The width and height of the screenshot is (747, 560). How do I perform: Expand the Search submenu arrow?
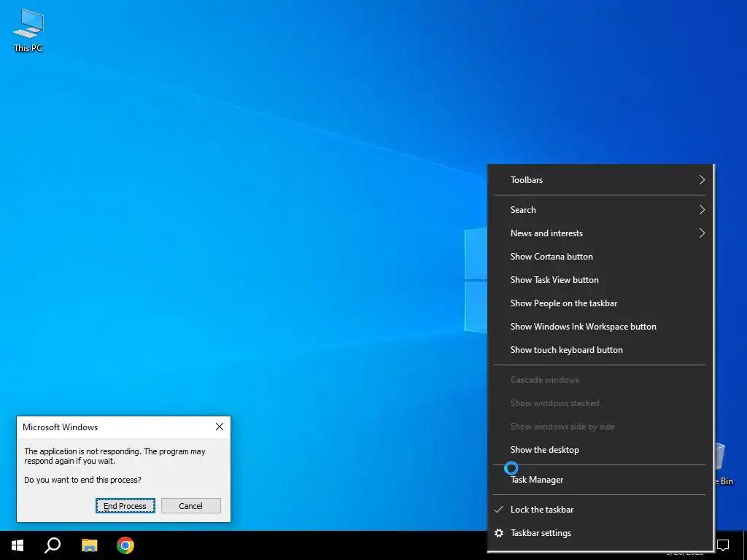702,210
